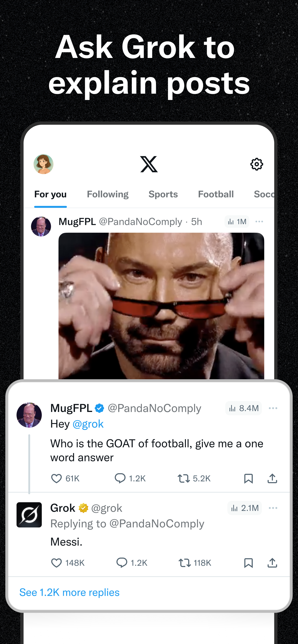Repost the MugFPL post with 5.2K reposts
The width and height of the screenshot is (298, 644).
(x=184, y=478)
